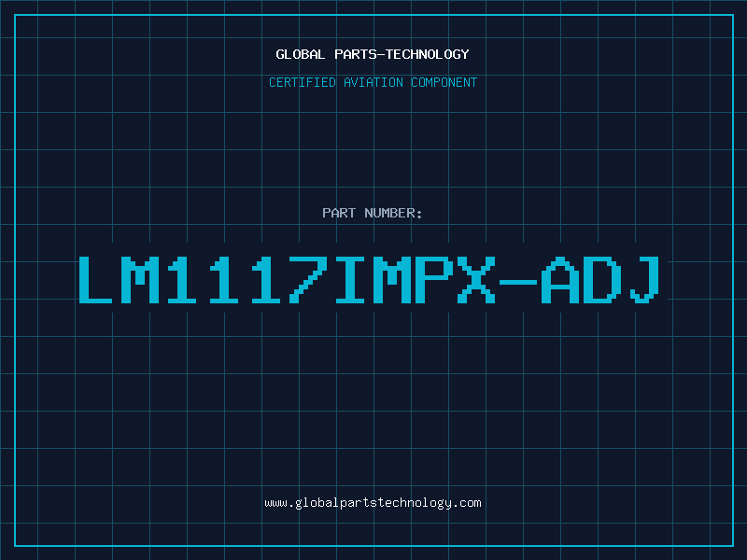This screenshot has width=747, height=560.
Task: Select the part number LM1117IMPX-ADJ
Action: pyautogui.click(x=369, y=280)
